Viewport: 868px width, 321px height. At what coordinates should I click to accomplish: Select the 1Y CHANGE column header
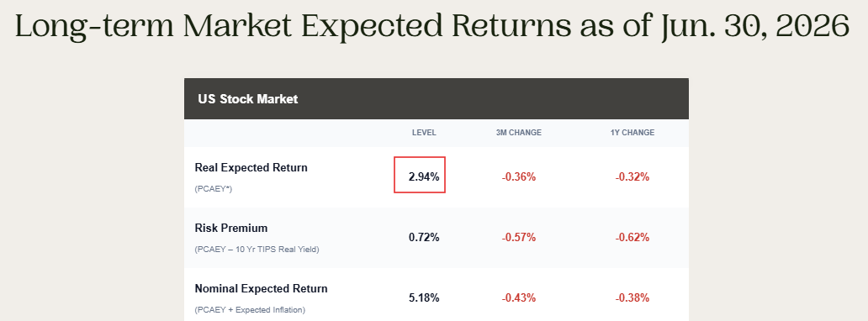632,133
